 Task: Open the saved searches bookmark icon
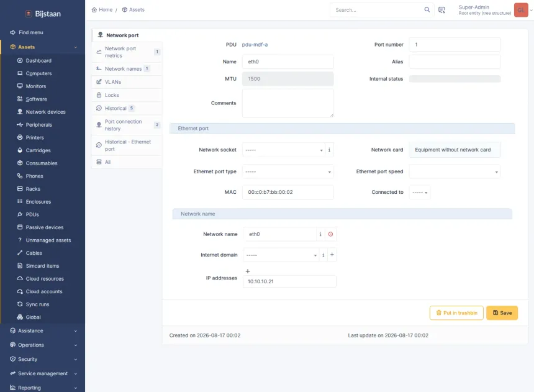[441, 10]
